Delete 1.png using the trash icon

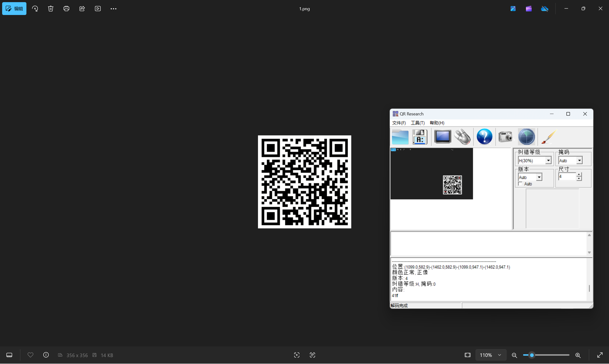(x=50, y=9)
